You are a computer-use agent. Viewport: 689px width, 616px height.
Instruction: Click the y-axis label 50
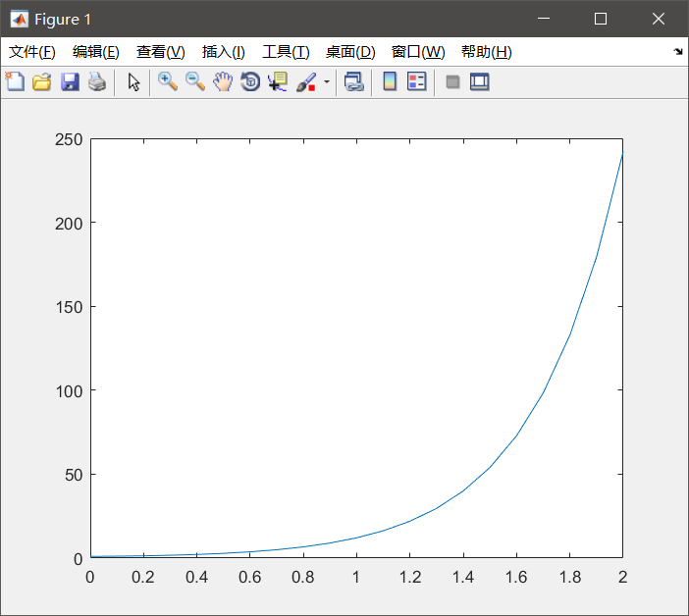[x=74, y=475]
